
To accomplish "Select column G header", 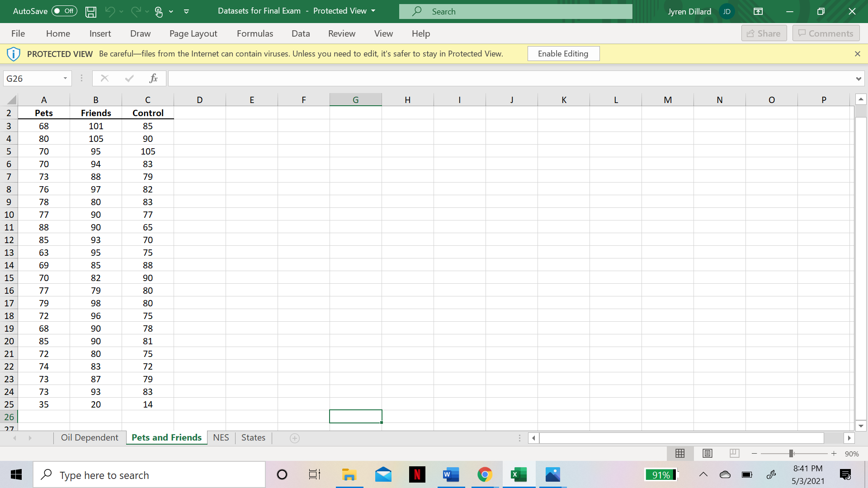I will (356, 100).
